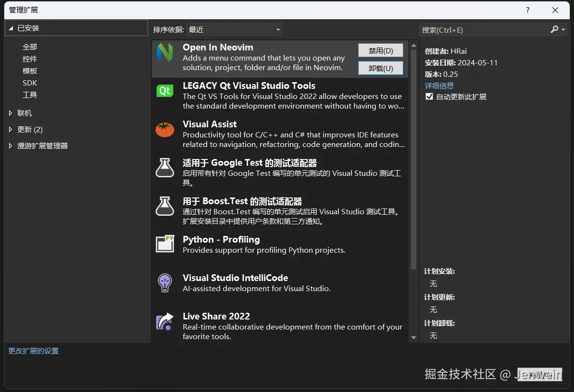Open the 详细信息 link
The height and width of the screenshot is (392, 574).
click(439, 86)
